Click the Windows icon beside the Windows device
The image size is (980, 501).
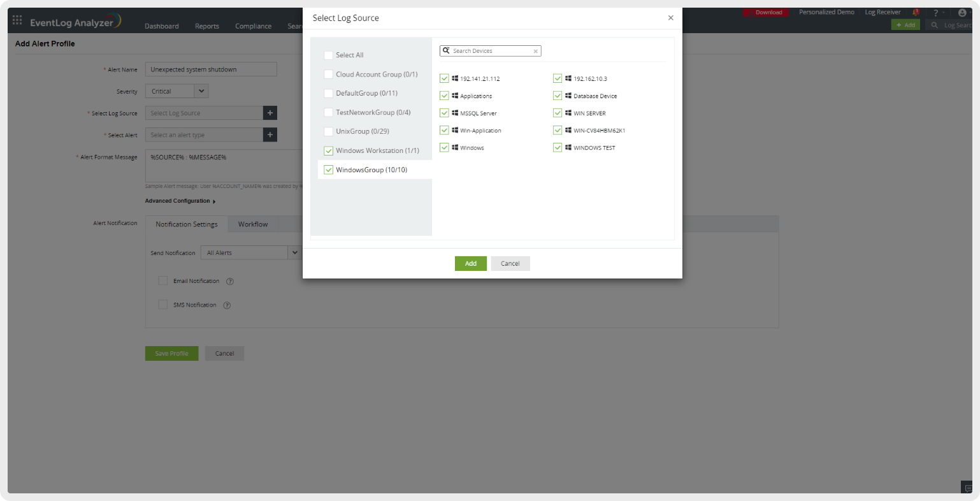455,147
